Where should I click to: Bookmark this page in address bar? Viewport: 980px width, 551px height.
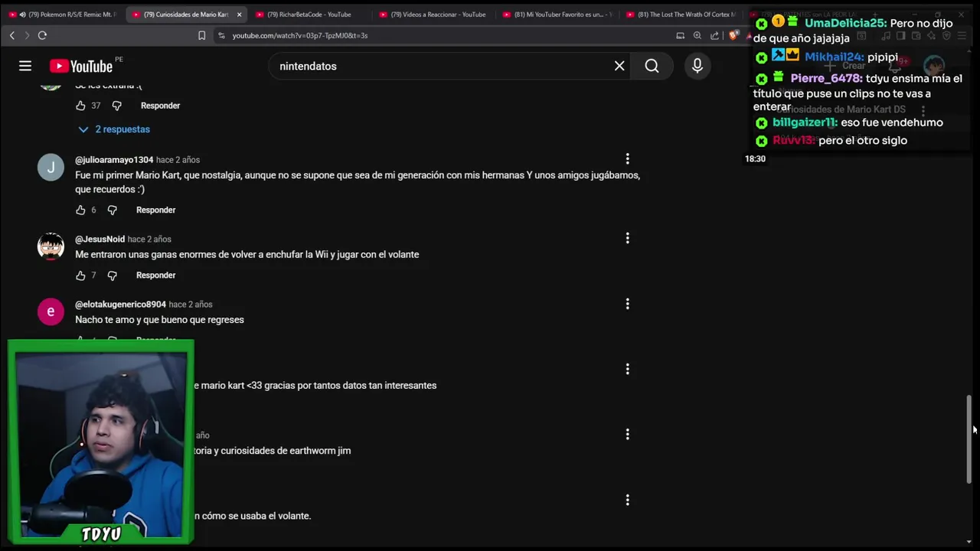(x=202, y=35)
